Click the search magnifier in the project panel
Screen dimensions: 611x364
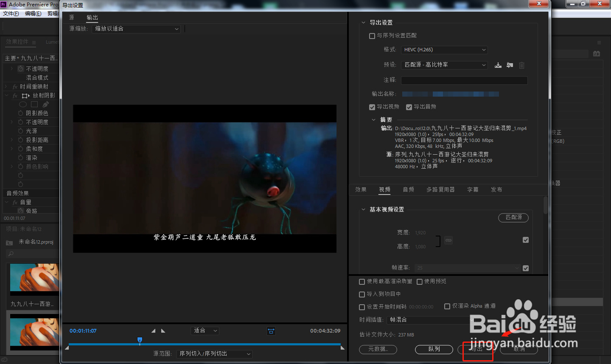coord(11,254)
